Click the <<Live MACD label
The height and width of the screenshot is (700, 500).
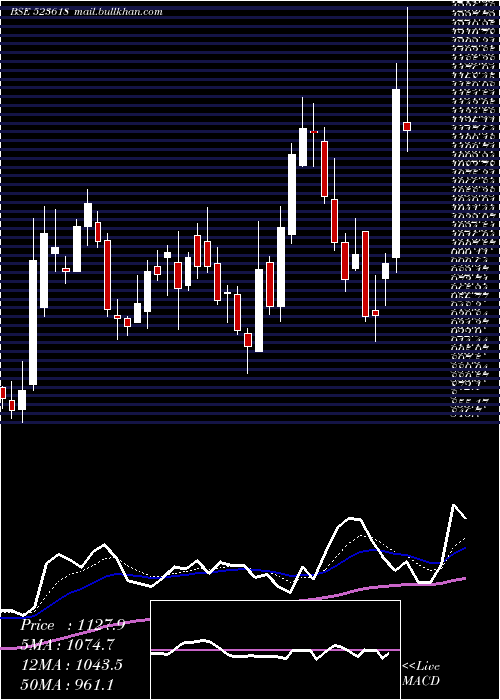pyautogui.click(x=421, y=674)
